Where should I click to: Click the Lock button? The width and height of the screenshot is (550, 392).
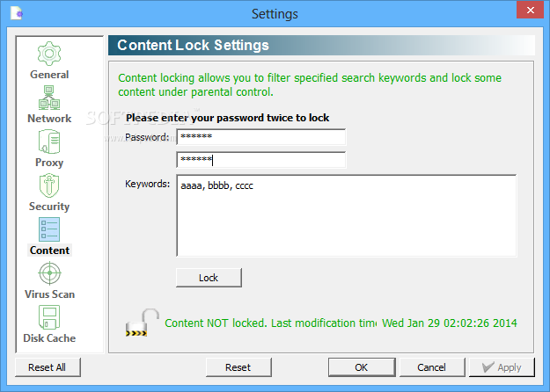point(209,278)
